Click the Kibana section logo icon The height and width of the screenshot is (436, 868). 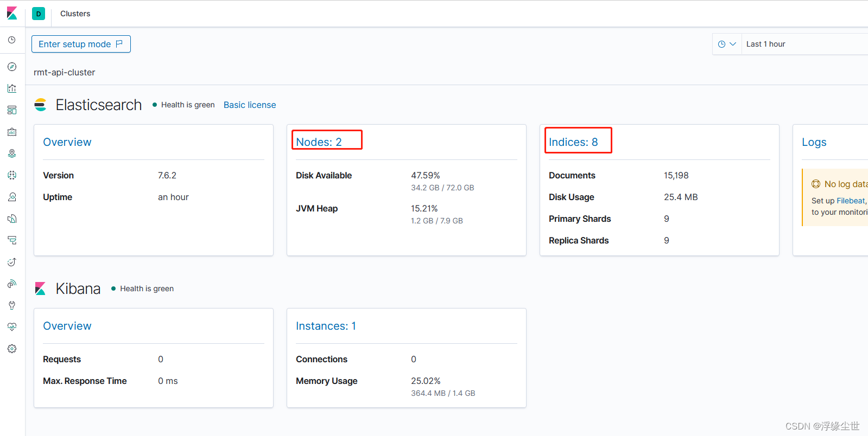point(40,288)
